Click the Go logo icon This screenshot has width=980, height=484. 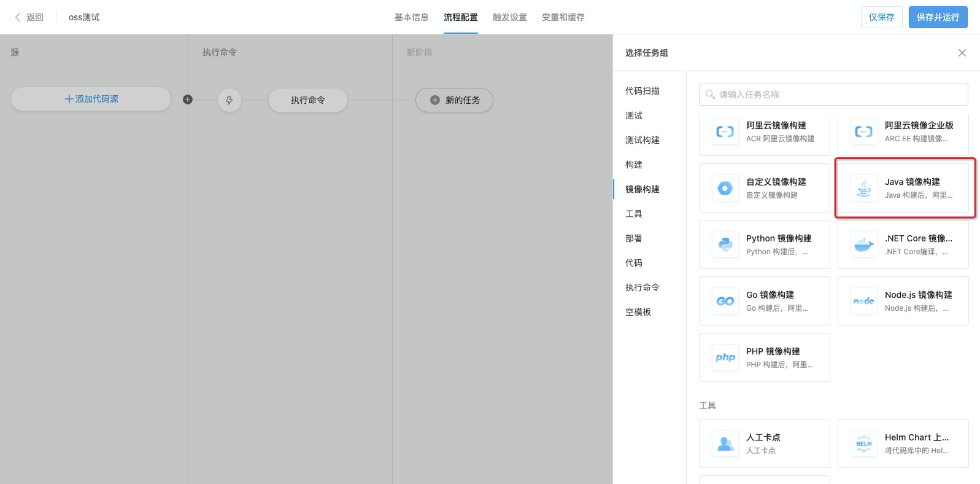[x=725, y=301]
